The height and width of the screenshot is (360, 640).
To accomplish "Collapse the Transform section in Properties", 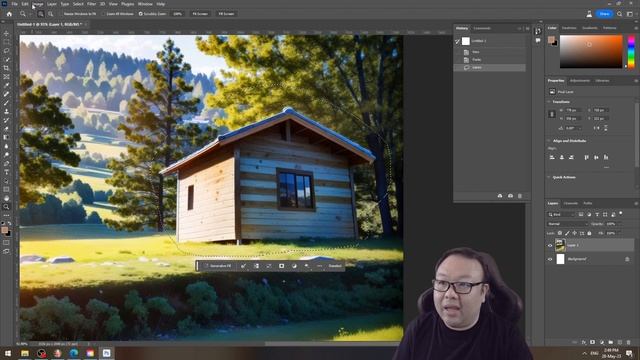I will coord(549,102).
